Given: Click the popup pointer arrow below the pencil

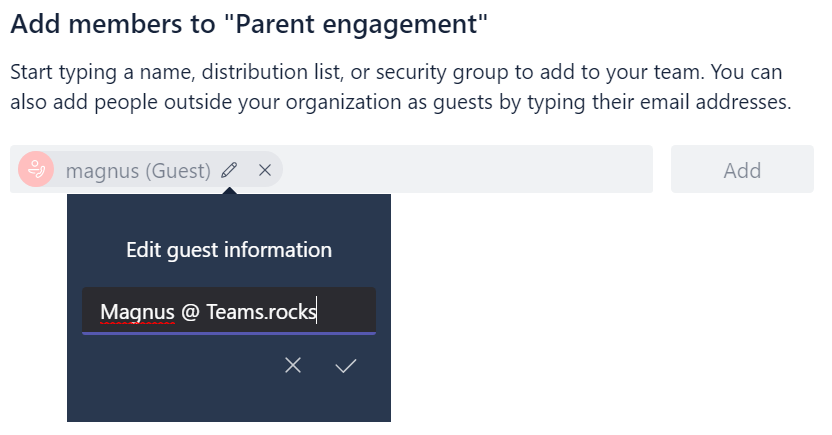Looking at the screenshot, I should [229, 190].
